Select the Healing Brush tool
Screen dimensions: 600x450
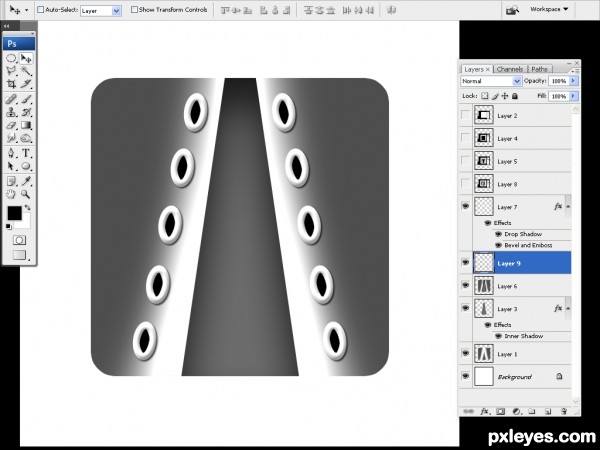coord(11,99)
